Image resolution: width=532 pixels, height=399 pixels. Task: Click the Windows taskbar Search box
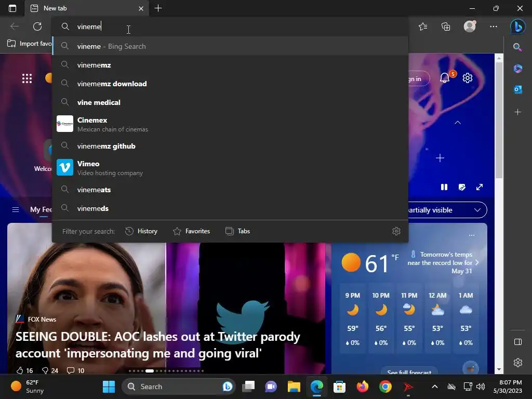point(179,387)
